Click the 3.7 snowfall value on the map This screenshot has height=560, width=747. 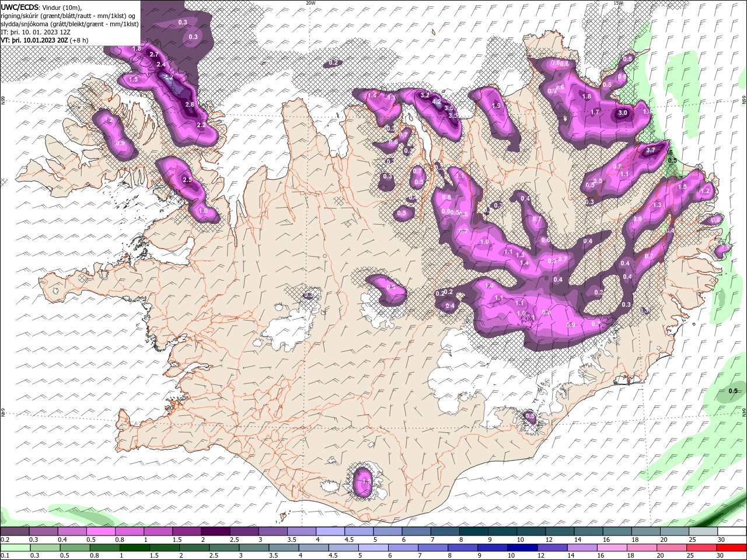click(x=651, y=150)
